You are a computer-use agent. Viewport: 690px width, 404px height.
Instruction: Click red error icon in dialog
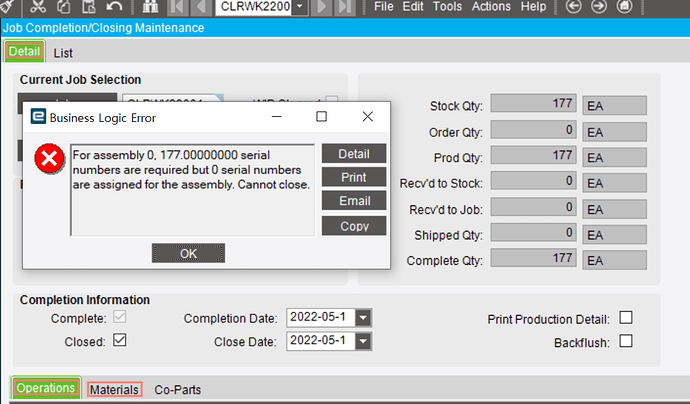click(49, 158)
